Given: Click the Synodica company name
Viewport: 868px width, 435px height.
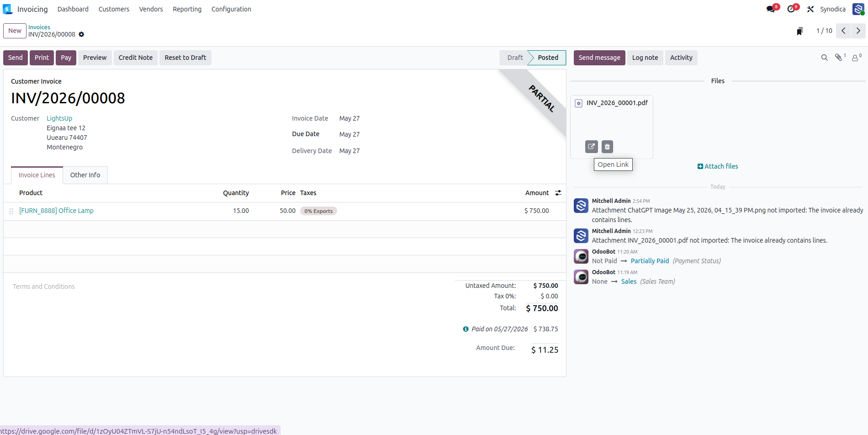Looking at the screenshot, I should tap(833, 9).
